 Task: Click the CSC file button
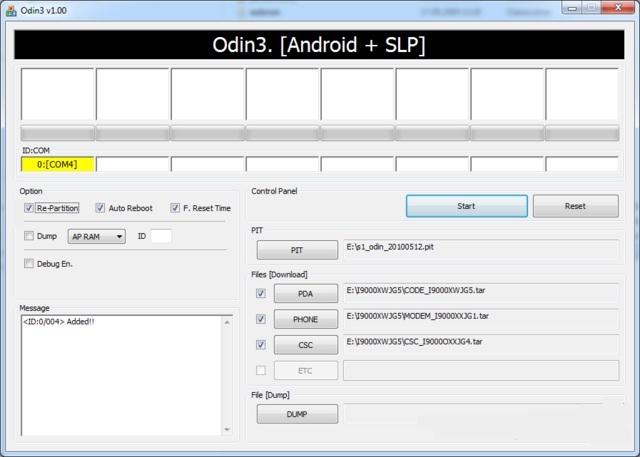[306, 345]
